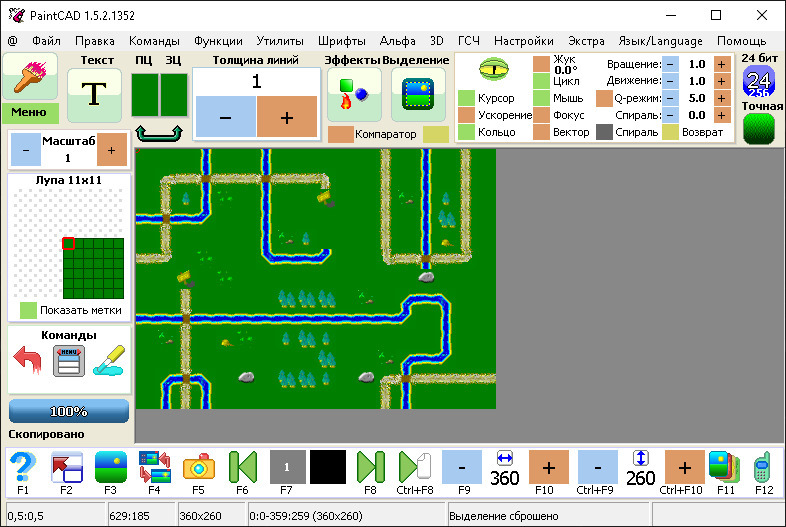
Task: Click the black color swatch near F7
Action: pyautogui.click(x=327, y=467)
